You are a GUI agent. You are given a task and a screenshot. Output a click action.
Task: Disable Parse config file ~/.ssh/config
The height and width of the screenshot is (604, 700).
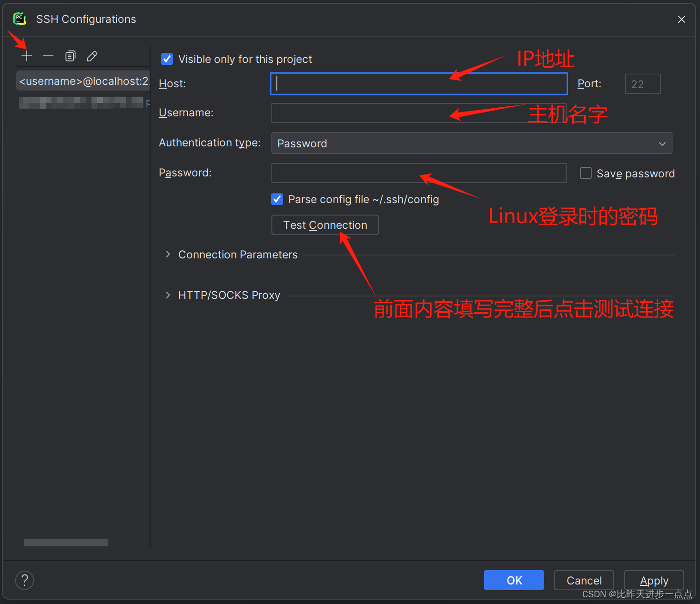pyautogui.click(x=277, y=199)
